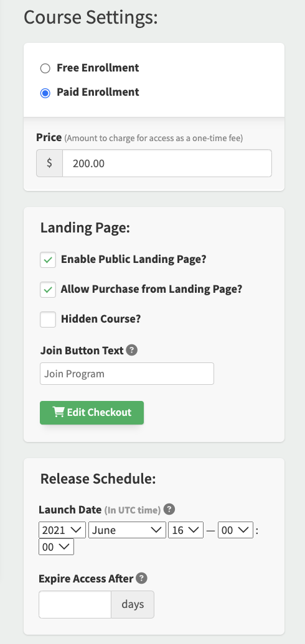
Task: Click the Price input field showing 200.00
Action: point(167,163)
